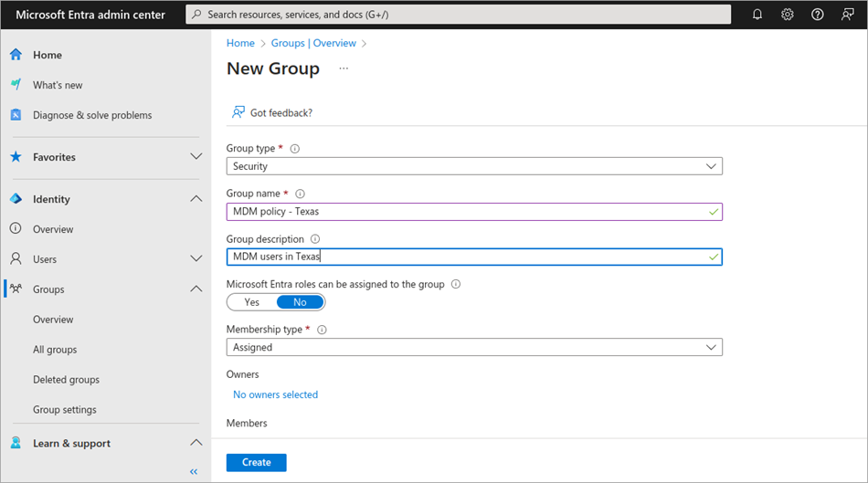Collapse the sidebar with double chevron

[x=194, y=471]
